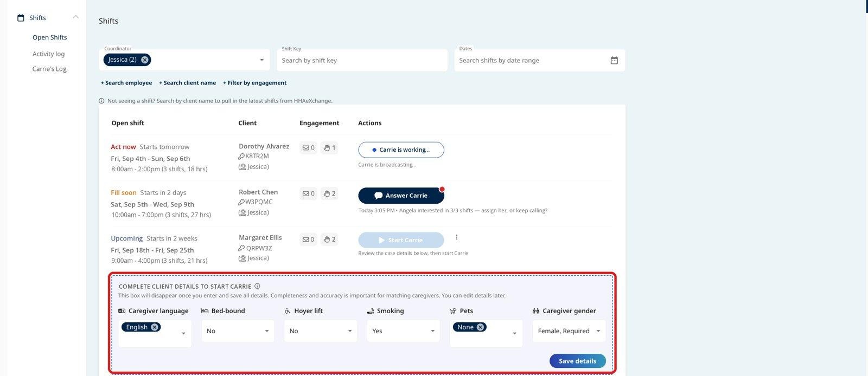The width and height of the screenshot is (868, 376).
Task: Click info icon beside Complete Client Details
Action: click(257, 286)
